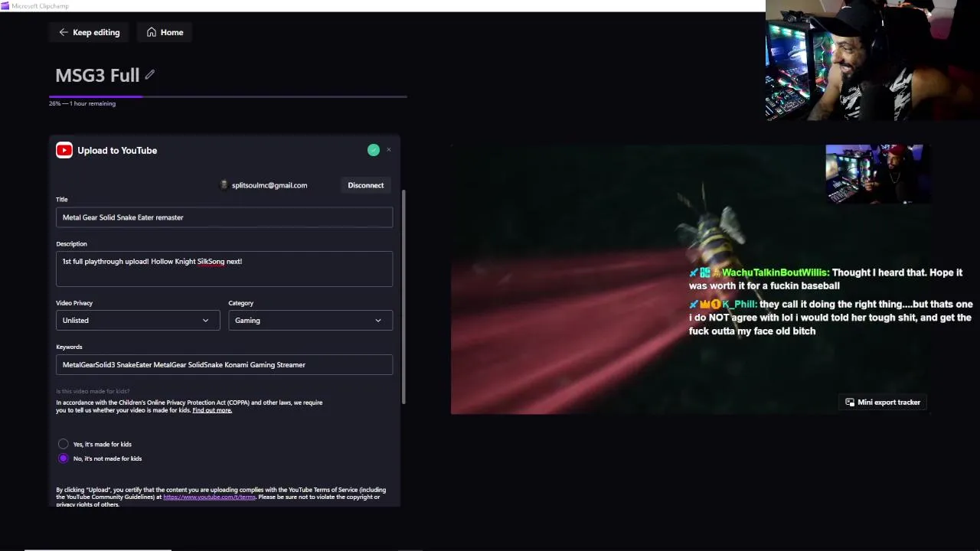
Task: Click the Keywords input field
Action: [x=224, y=365]
